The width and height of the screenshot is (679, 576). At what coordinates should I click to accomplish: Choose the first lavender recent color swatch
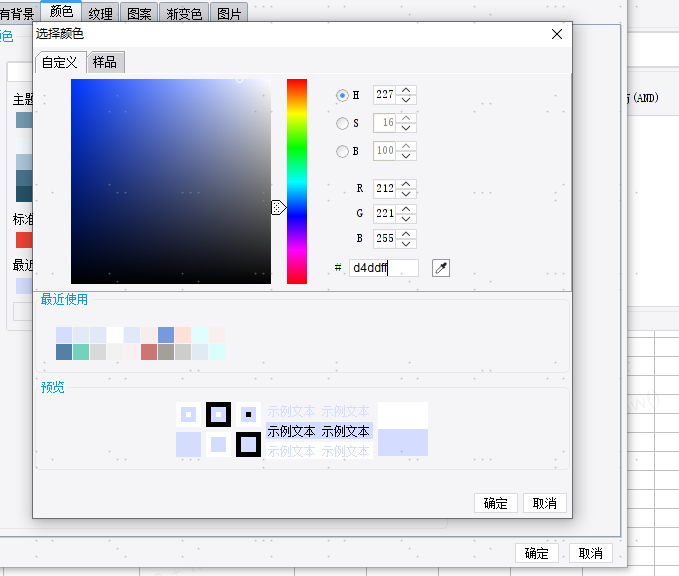pyautogui.click(x=64, y=335)
